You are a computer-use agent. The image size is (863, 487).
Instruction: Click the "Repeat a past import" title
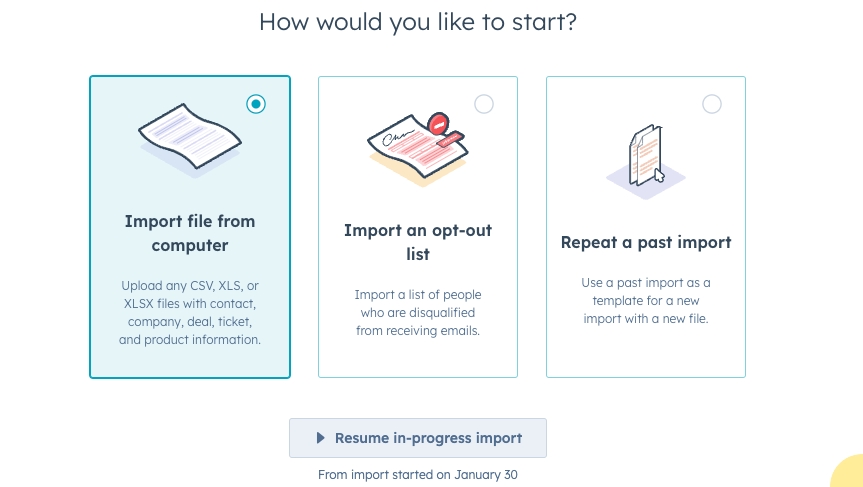[x=646, y=242]
